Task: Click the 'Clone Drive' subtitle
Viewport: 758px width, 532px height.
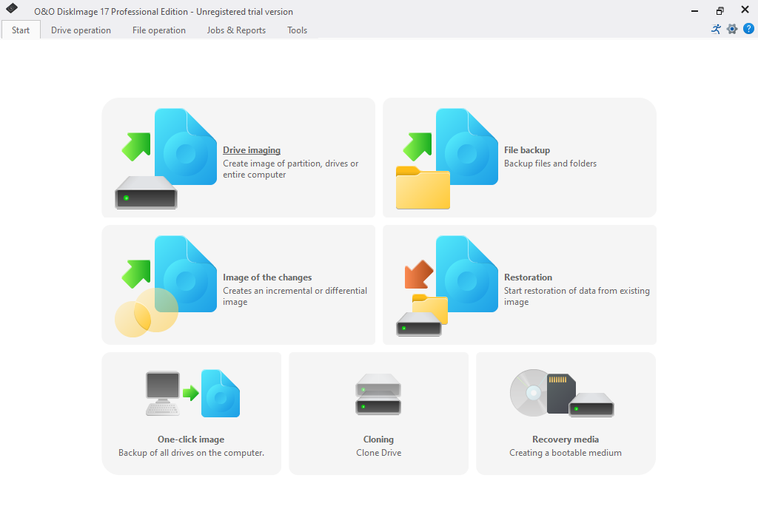Action: tap(378, 453)
